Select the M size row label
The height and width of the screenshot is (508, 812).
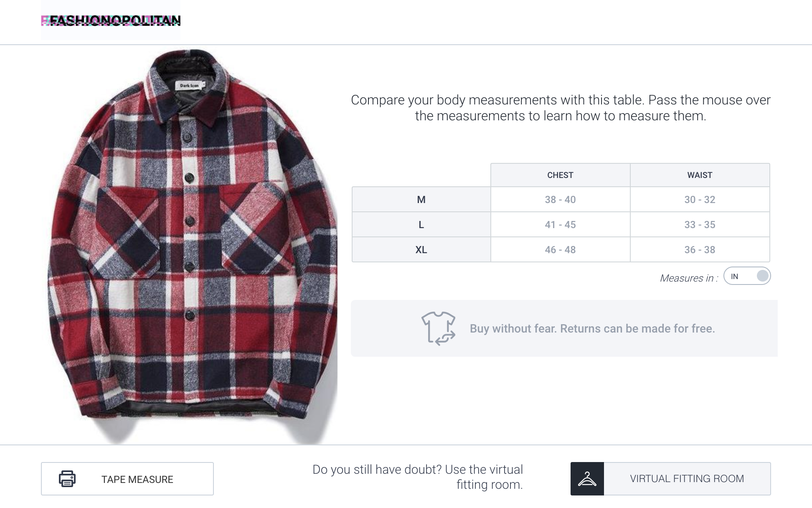[x=421, y=200]
